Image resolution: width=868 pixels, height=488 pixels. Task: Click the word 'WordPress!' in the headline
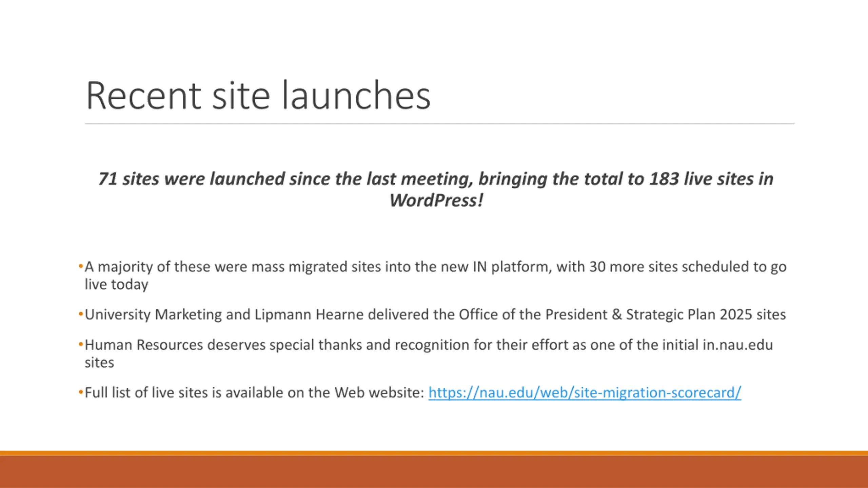click(x=436, y=200)
